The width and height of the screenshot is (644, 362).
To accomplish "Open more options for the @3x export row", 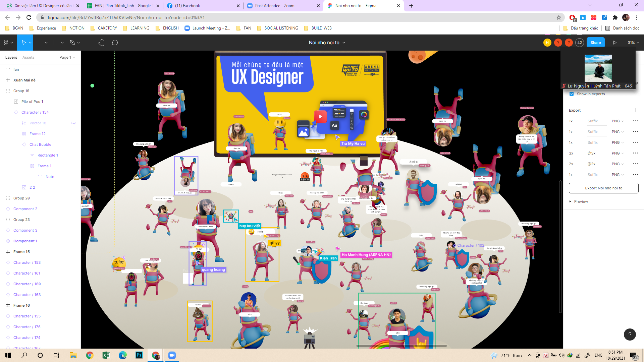I will tap(636, 153).
